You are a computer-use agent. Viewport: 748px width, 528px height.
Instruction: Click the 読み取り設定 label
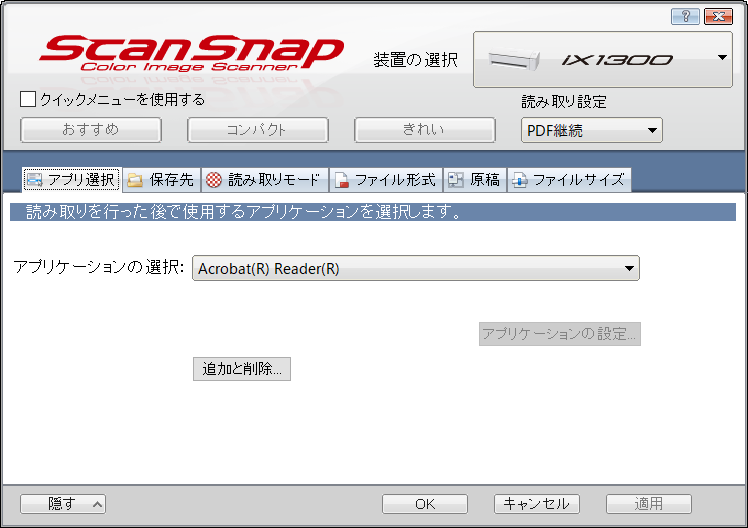click(x=564, y=101)
